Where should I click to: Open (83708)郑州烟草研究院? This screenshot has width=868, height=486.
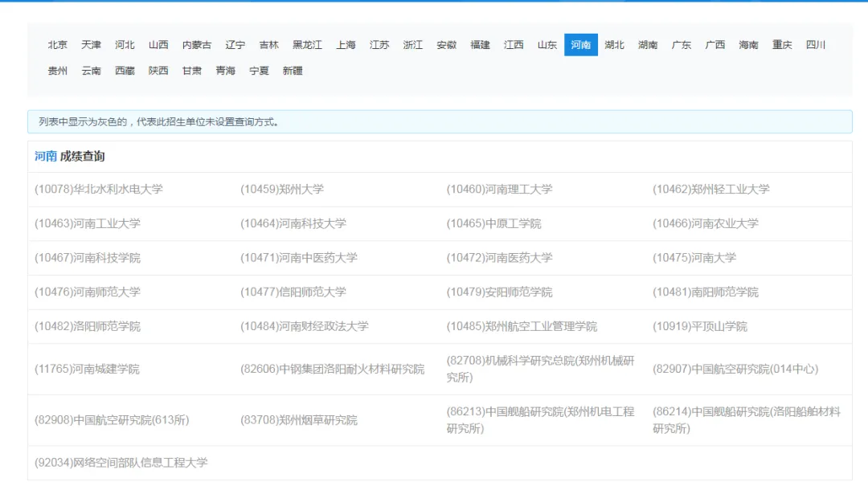coord(299,420)
